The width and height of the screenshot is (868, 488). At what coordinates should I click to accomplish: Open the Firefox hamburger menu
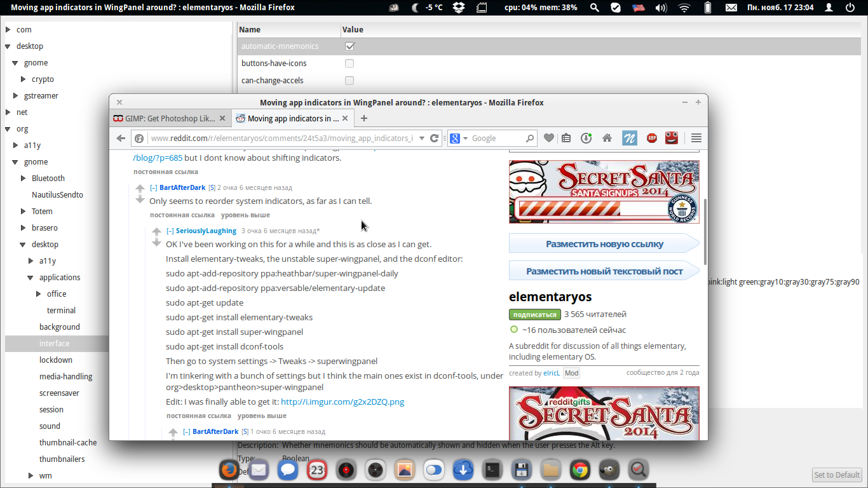click(696, 138)
